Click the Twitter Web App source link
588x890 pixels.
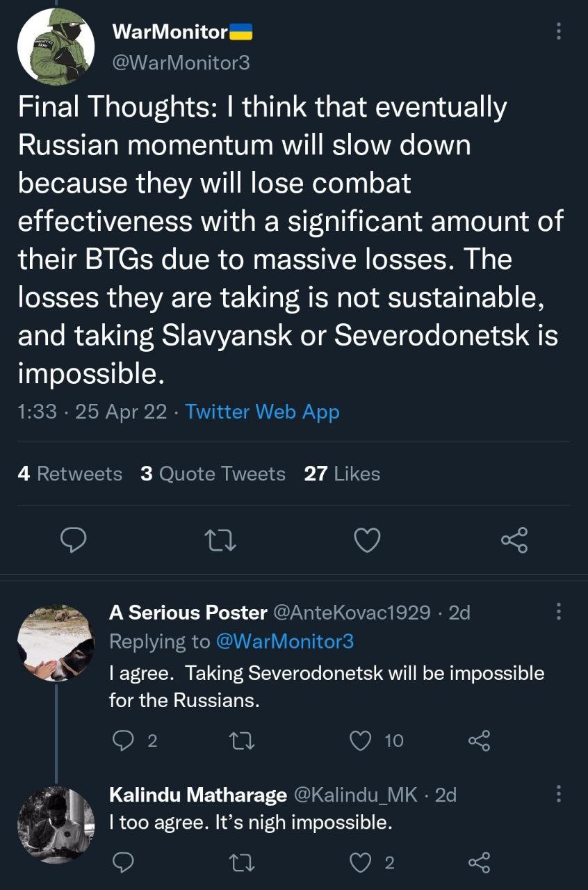click(x=262, y=412)
